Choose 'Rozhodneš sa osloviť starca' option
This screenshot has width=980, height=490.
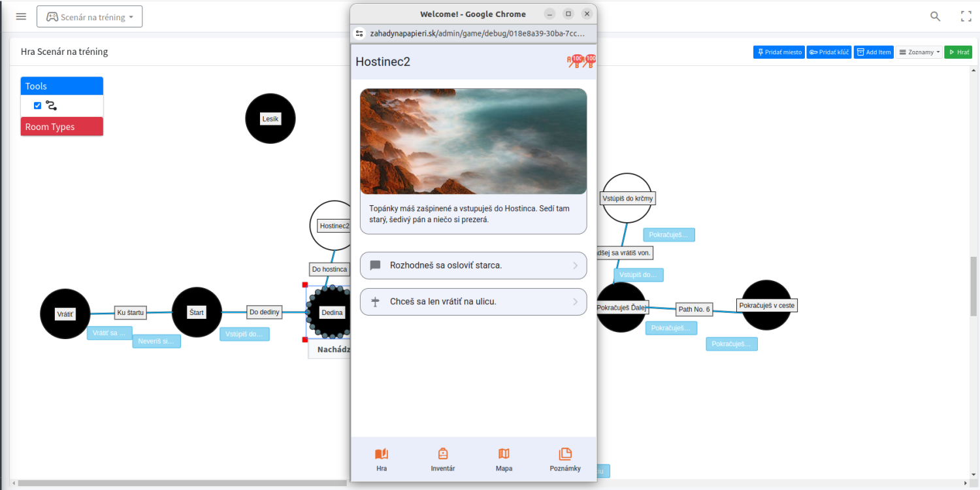473,265
